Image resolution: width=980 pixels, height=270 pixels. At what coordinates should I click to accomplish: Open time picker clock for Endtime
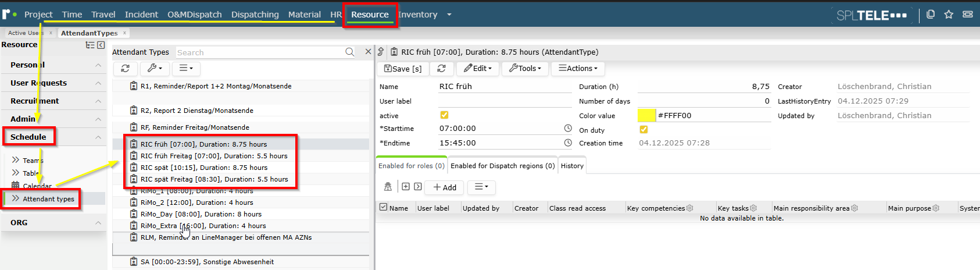[x=568, y=143]
